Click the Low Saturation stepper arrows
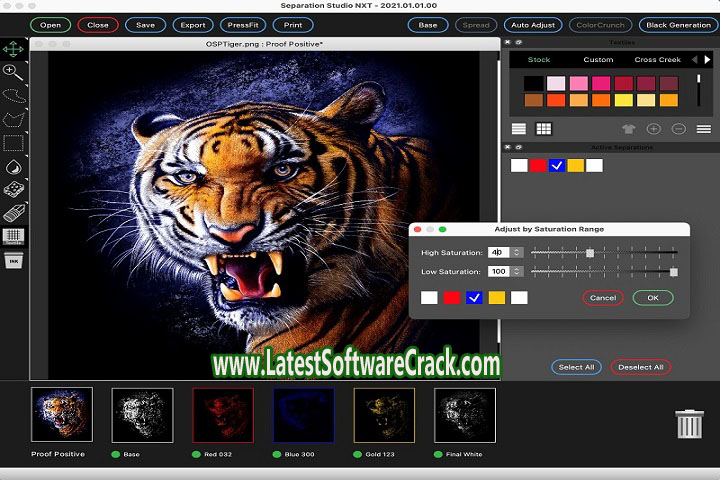Image resolution: width=720 pixels, height=480 pixels. 517,271
